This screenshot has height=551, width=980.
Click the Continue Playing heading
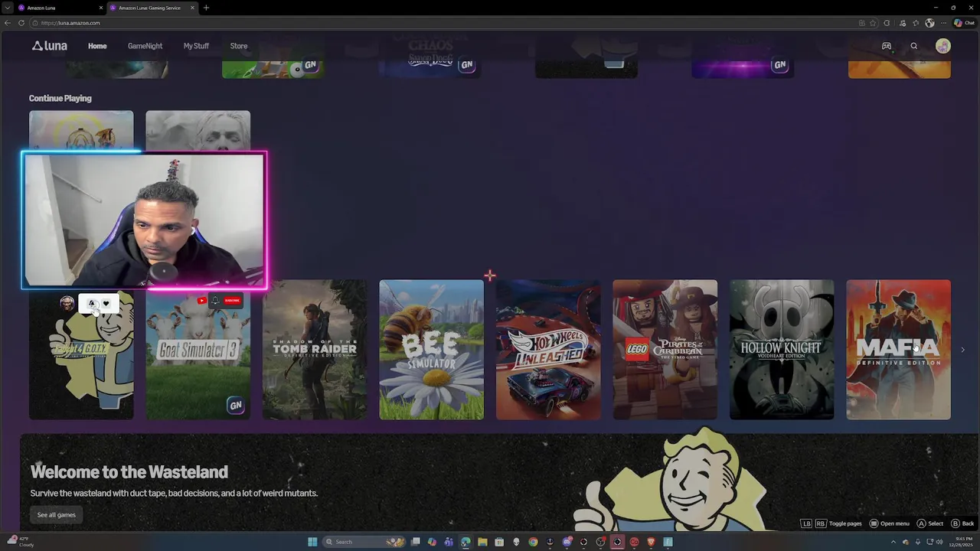point(60,98)
